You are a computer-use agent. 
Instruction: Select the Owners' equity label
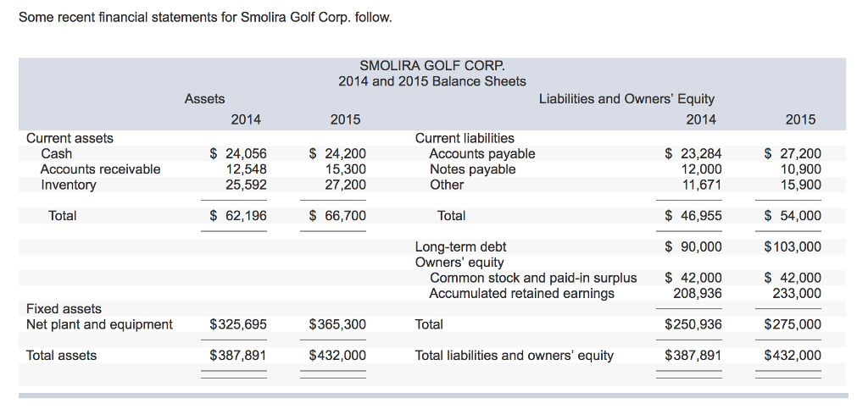click(x=459, y=262)
